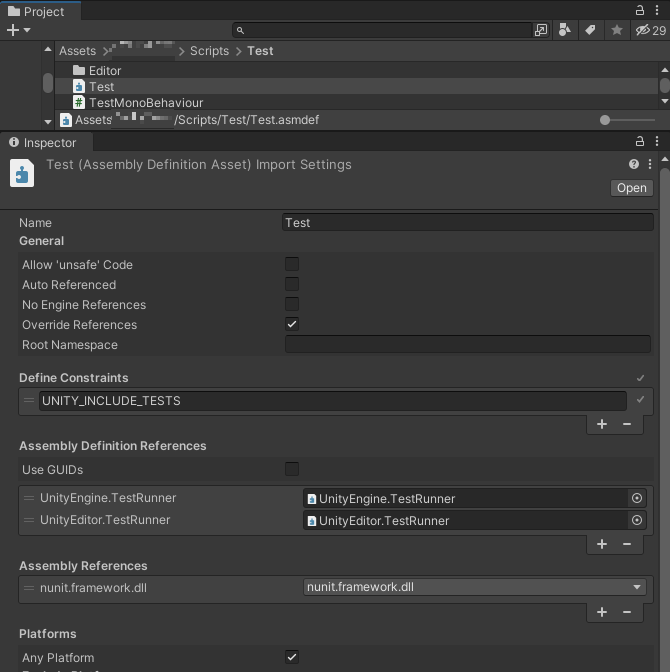The image size is (670, 672).
Task: Toggle the Favorites star icon in Project panel
Action: (617, 30)
